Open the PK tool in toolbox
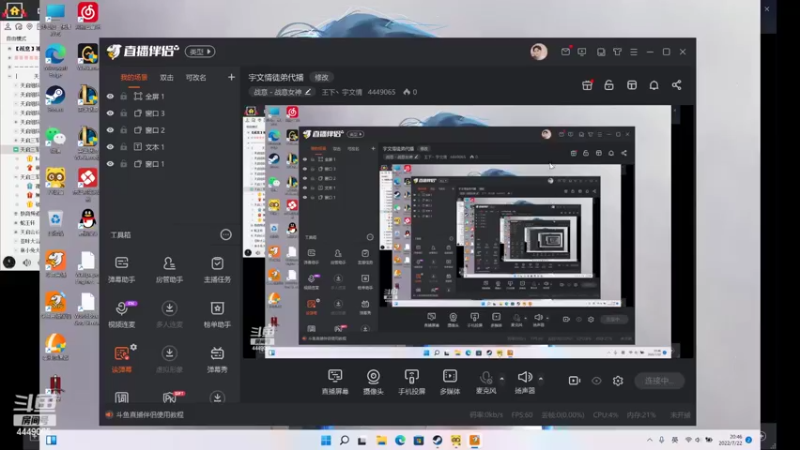 [x=170, y=397]
